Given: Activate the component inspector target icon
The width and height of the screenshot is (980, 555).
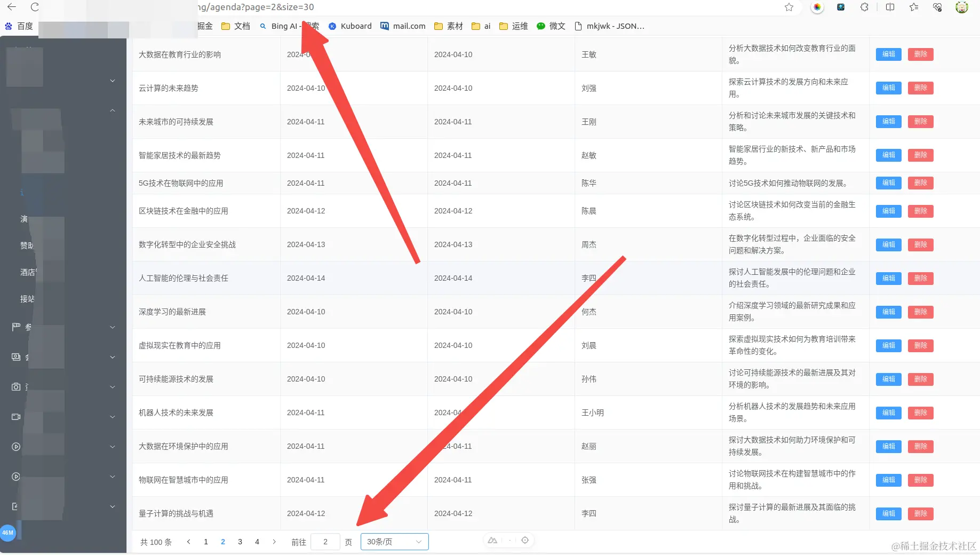Looking at the screenshot, I should point(525,540).
